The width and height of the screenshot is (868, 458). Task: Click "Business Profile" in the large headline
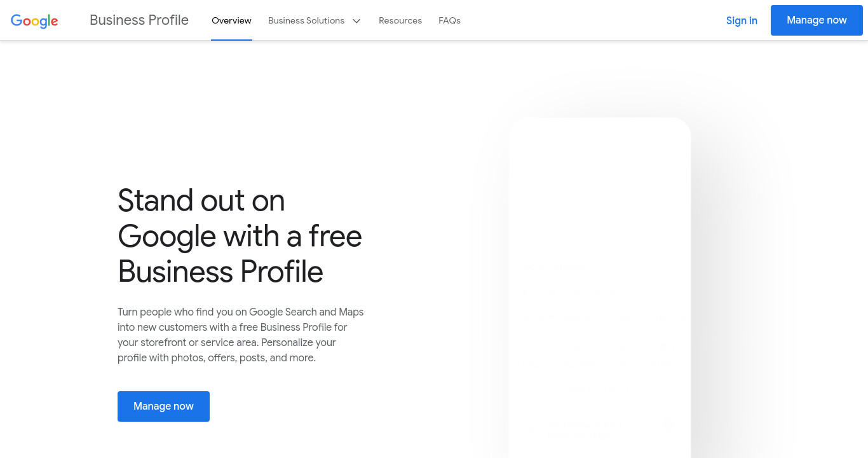(x=220, y=272)
